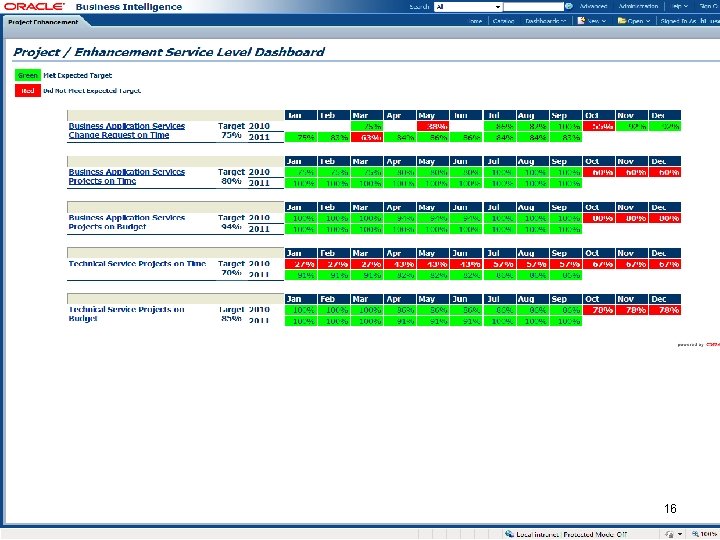The width and height of the screenshot is (720, 540).
Task: Click the 'Target 75%' label for Change Request
Action: (231, 130)
